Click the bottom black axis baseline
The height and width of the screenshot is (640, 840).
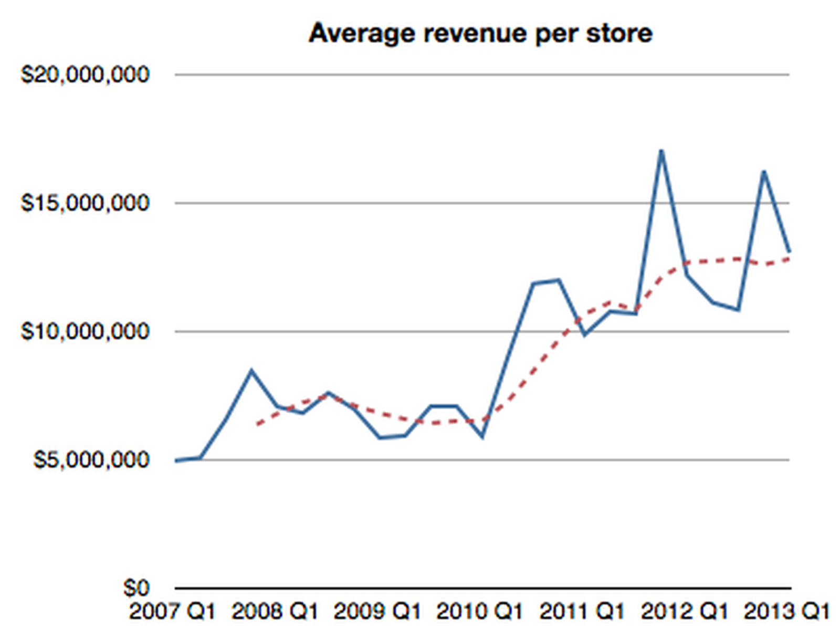[472, 586]
